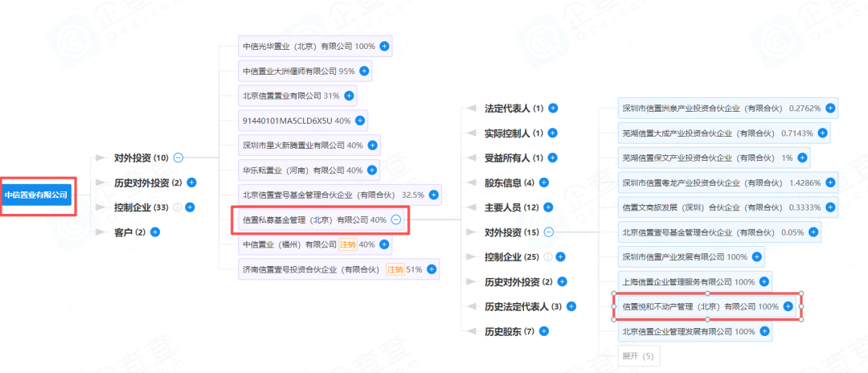868x373 pixels.
Task: Select left 历史对外投资 (2) label
Action: tap(148, 182)
